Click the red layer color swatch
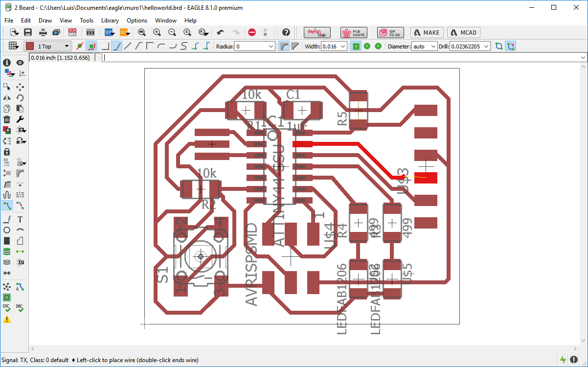Image resolution: width=588 pixels, height=367 pixels. click(x=30, y=46)
